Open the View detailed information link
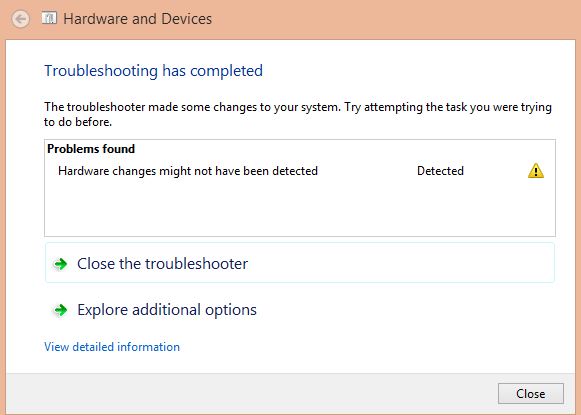The height and width of the screenshot is (415, 581). pos(112,347)
